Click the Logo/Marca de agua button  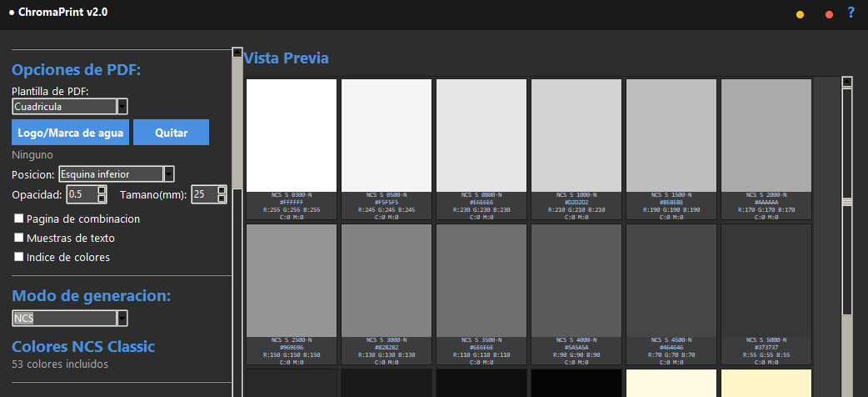pos(70,133)
